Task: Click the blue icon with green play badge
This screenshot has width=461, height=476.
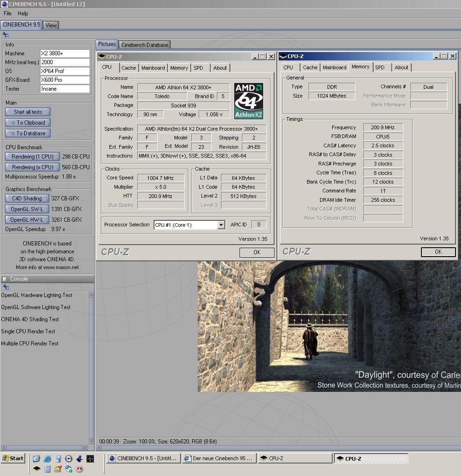Action: (x=69, y=469)
